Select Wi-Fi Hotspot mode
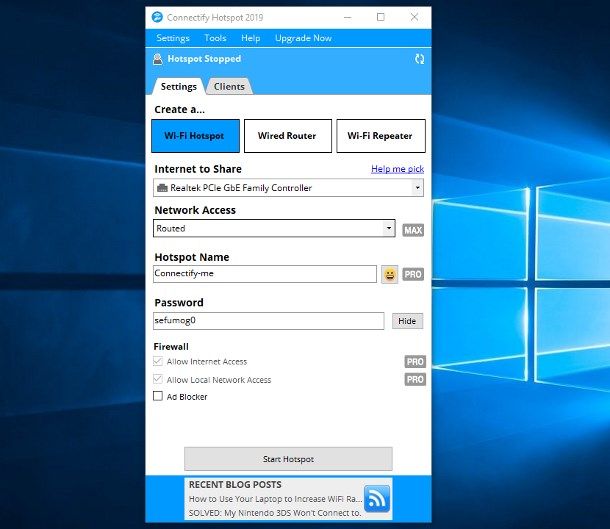Image resolution: width=610 pixels, height=529 pixels. pos(195,136)
